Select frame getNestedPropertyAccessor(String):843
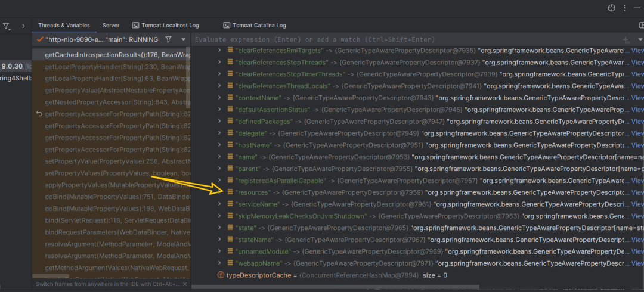Screen dimensions: 644x292 tap(112, 102)
